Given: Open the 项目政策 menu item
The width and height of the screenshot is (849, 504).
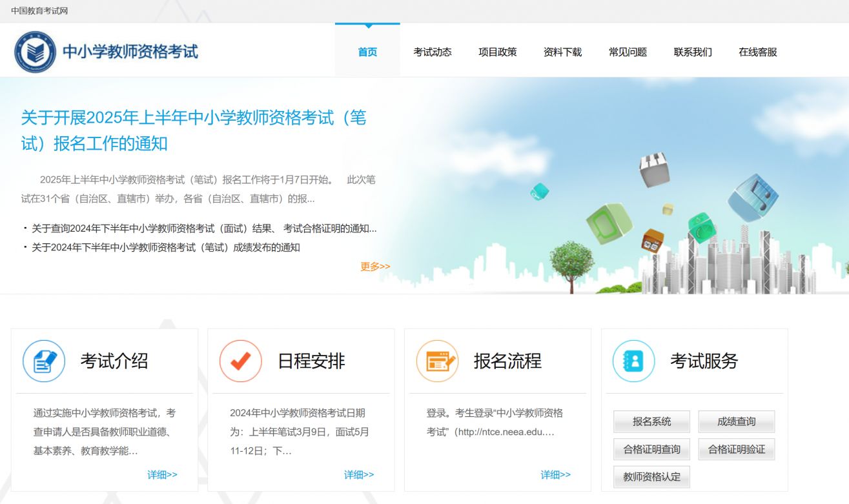Looking at the screenshot, I should 497,52.
